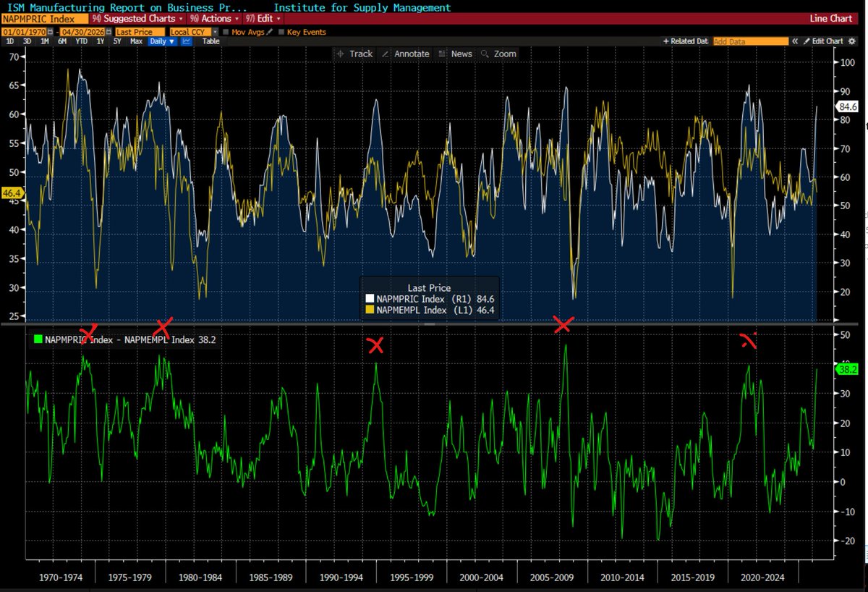
Task: Select the 1M range
Action: click(45, 41)
